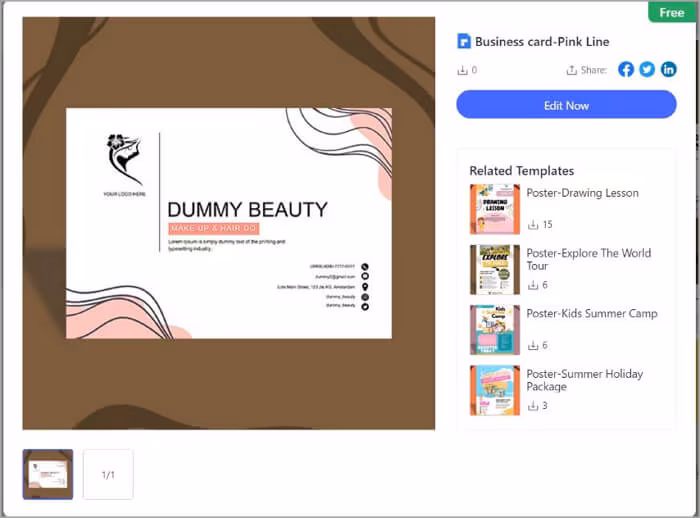This screenshot has height=518, width=700.
Task: Click download icon under Kids Summer Camp
Action: (533, 345)
